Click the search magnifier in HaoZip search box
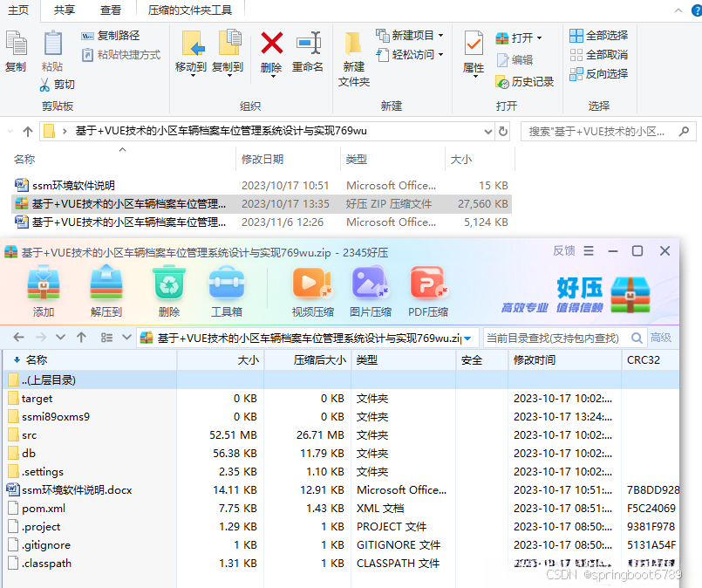 [637, 338]
